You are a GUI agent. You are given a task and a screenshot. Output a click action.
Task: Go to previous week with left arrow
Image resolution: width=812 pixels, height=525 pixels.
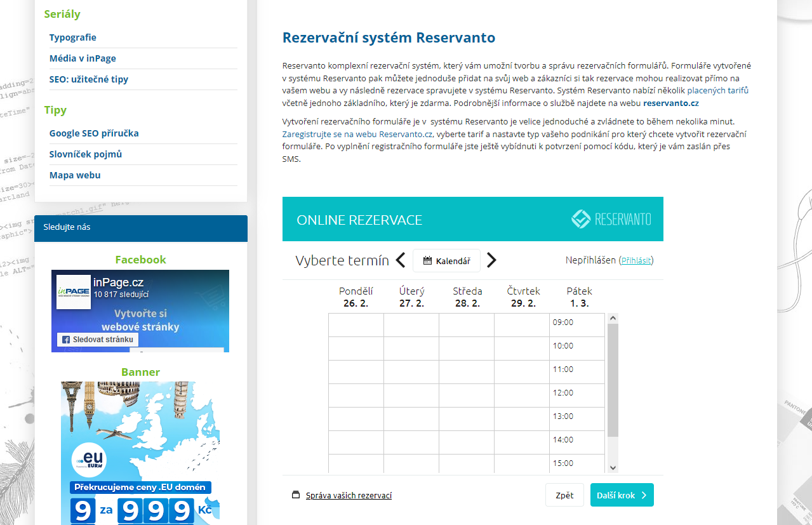pyautogui.click(x=401, y=260)
